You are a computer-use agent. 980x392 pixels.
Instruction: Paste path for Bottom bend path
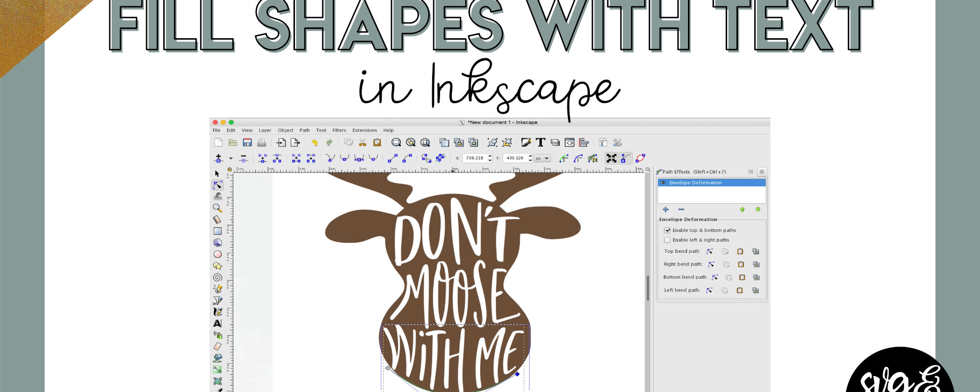pos(742,277)
